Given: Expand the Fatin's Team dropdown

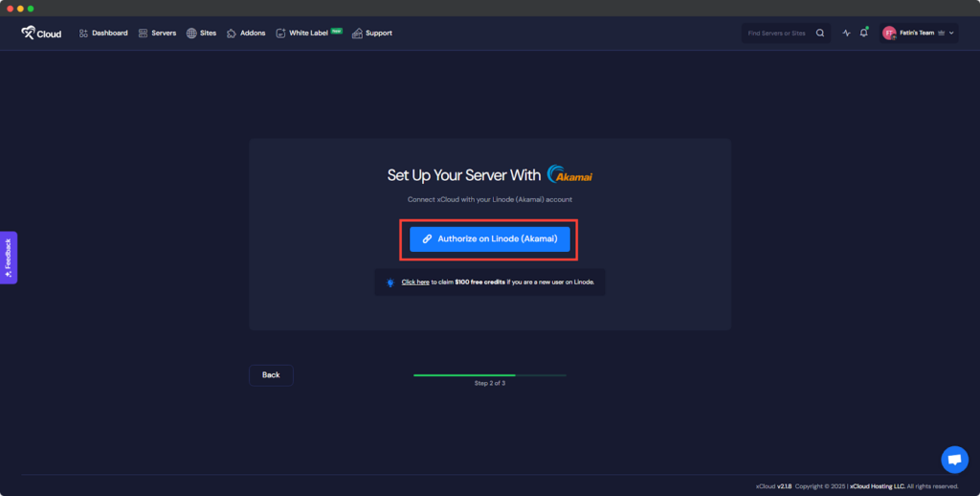Looking at the screenshot, I should click(951, 34).
